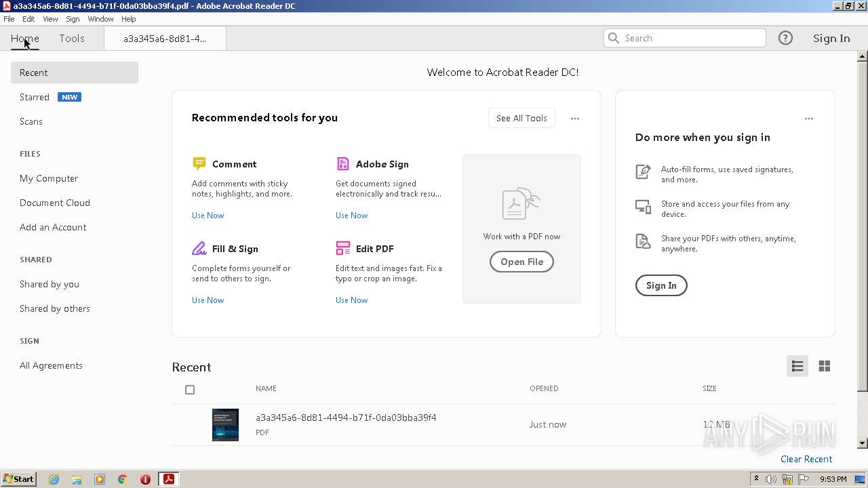Click the recent PDF thumbnail
Image resolution: width=868 pixels, height=488 pixels.
click(225, 425)
